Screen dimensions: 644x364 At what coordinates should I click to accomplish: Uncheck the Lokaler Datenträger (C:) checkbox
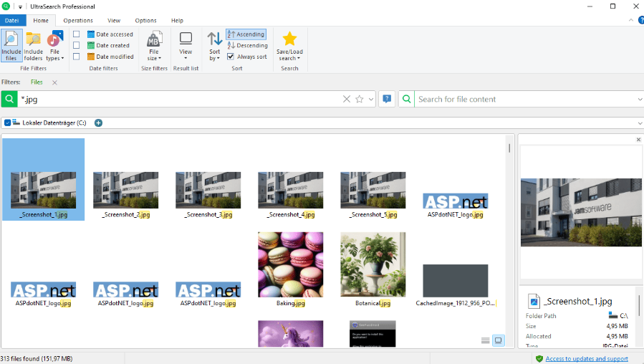[7, 123]
